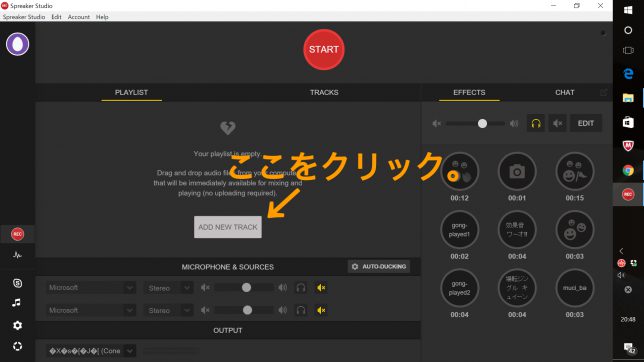Screen dimensions: 644x362
Task: Open first Microsoft source dropdown
Action: (x=90, y=288)
